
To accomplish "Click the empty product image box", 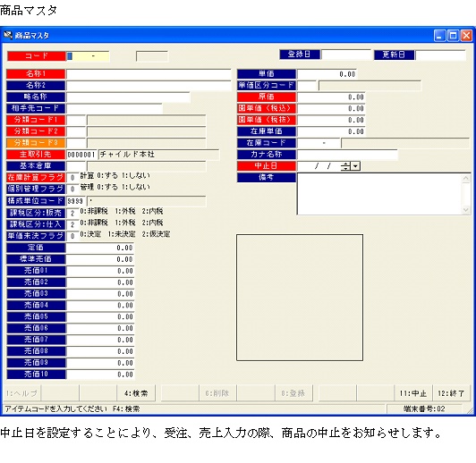I will pyautogui.click(x=300, y=298).
